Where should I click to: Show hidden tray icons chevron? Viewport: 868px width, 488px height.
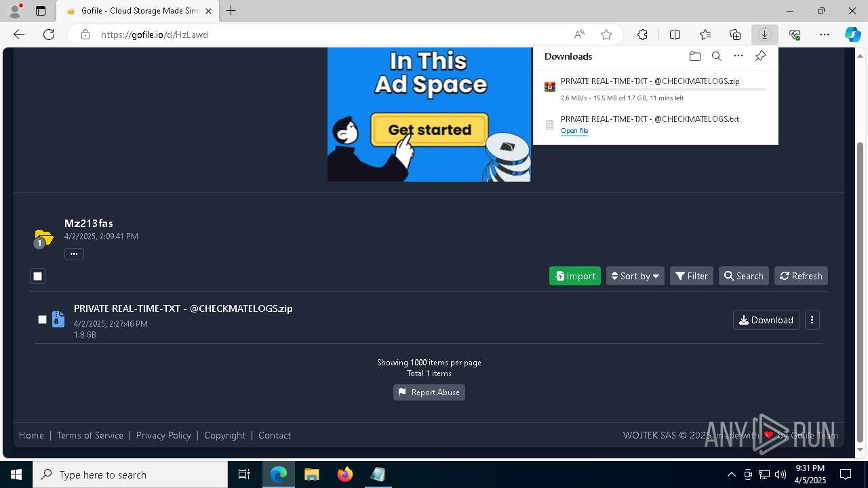click(731, 474)
